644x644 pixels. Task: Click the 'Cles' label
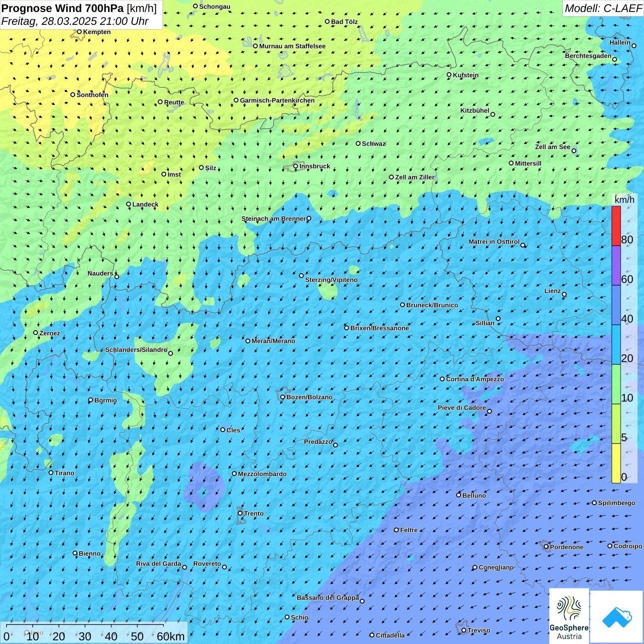coord(233,430)
